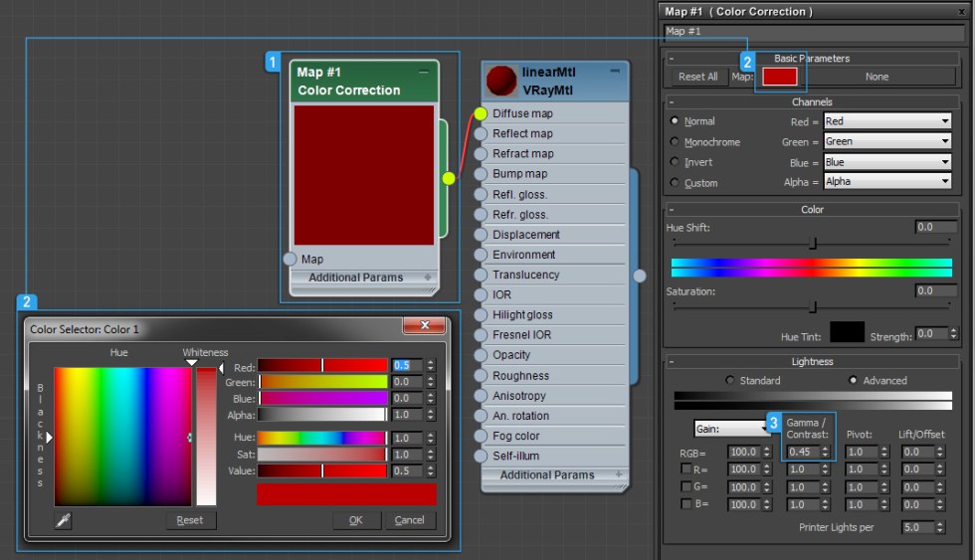Click the hue gradient picker in Color Selector

point(122,437)
